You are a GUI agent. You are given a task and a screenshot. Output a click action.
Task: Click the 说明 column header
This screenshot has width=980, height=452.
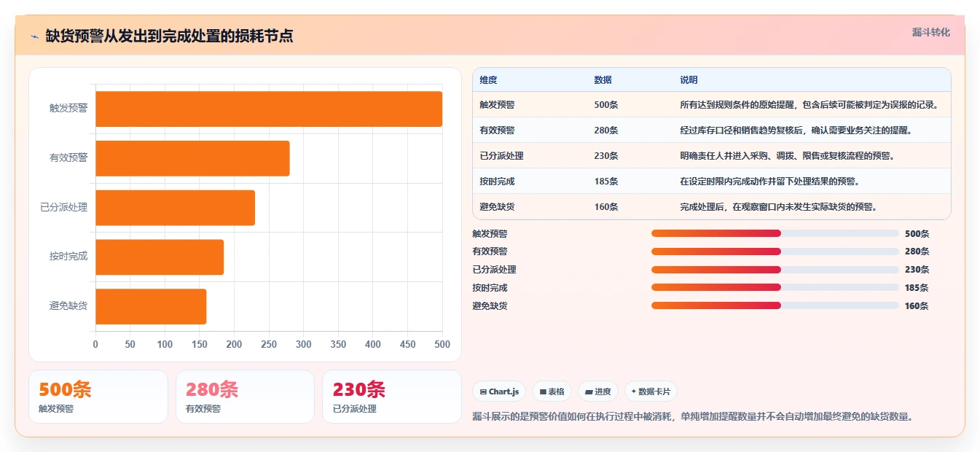pos(689,80)
